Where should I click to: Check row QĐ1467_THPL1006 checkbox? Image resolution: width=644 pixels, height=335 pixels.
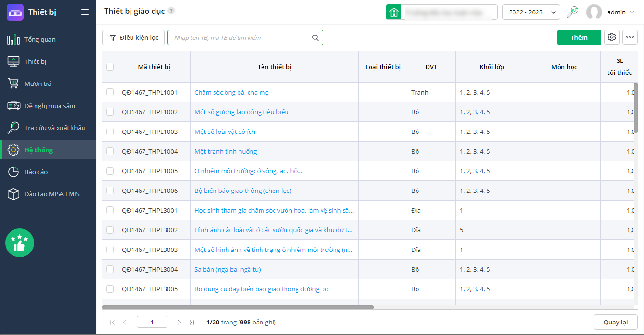110,191
